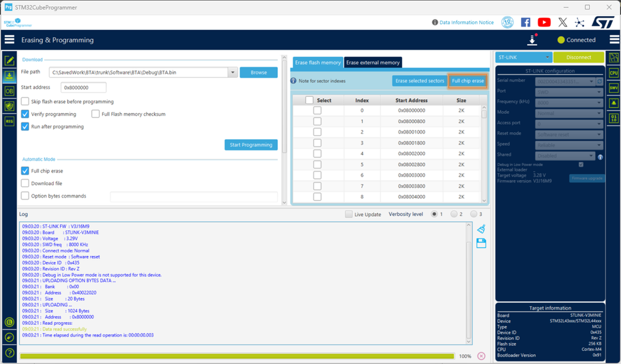Open the Reset mode dropdown
621x364 pixels.
569,135
